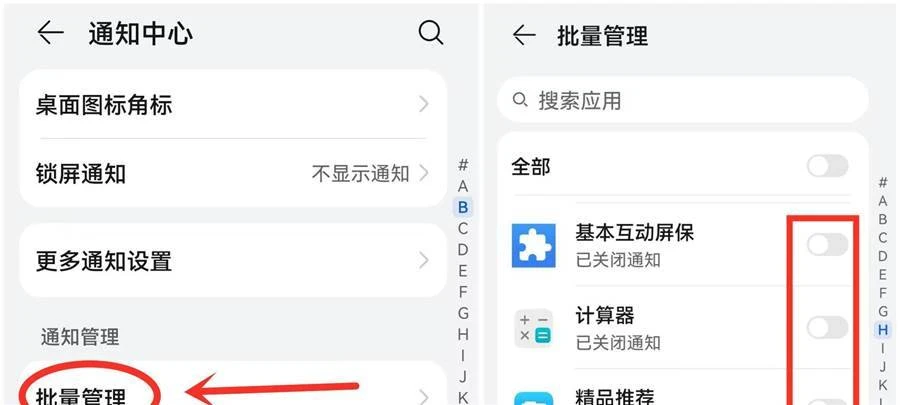Toggle the 全部 notifications switch
Screen dimensions: 900x405
coord(827,166)
